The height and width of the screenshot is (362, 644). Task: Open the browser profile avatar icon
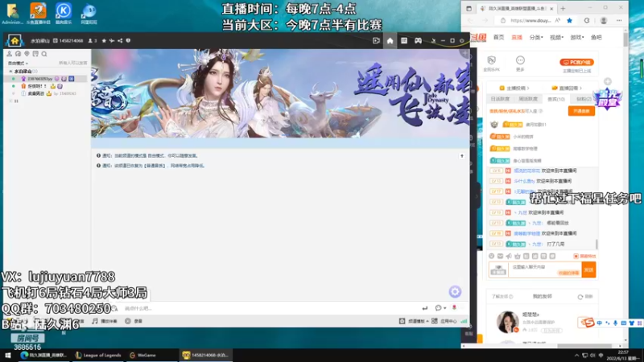pos(603,21)
